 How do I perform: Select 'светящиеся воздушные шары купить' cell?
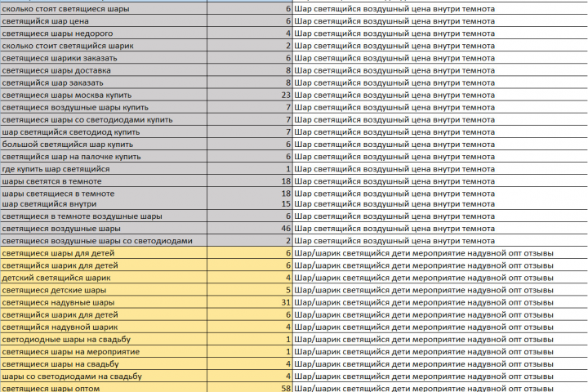pyautogui.click(x=104, y=108)
